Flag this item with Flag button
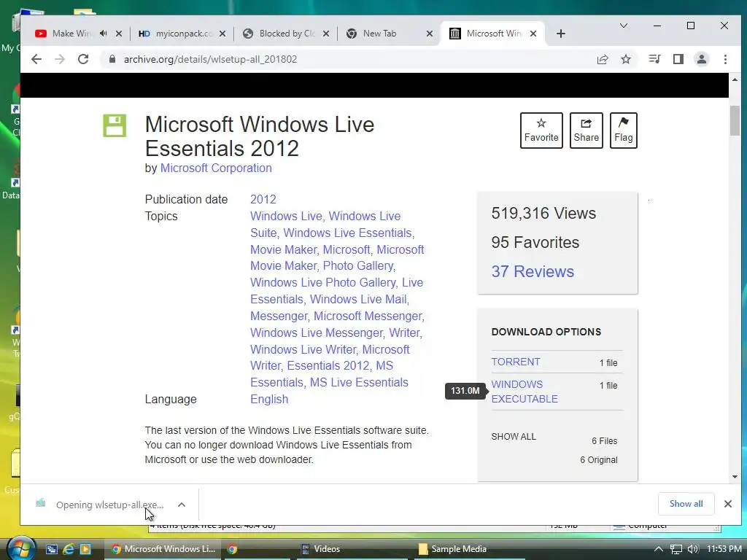 (623, 131)
